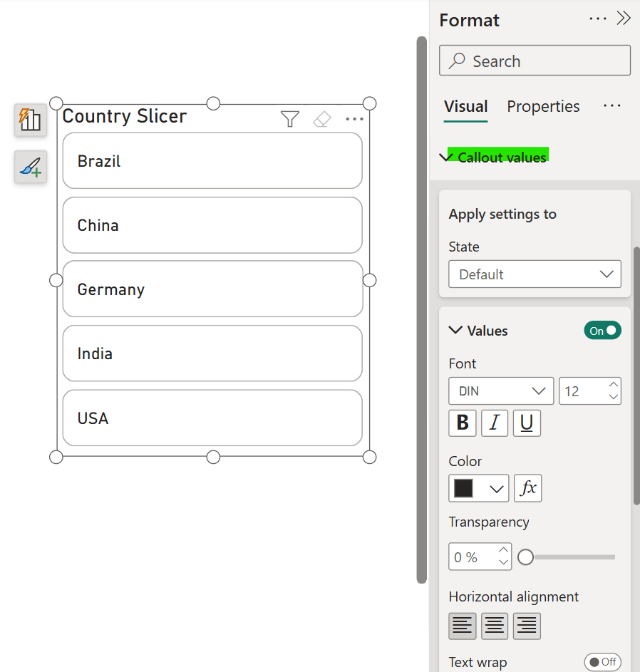
Task: Select the Visual tab
Action: pos(466,107)
